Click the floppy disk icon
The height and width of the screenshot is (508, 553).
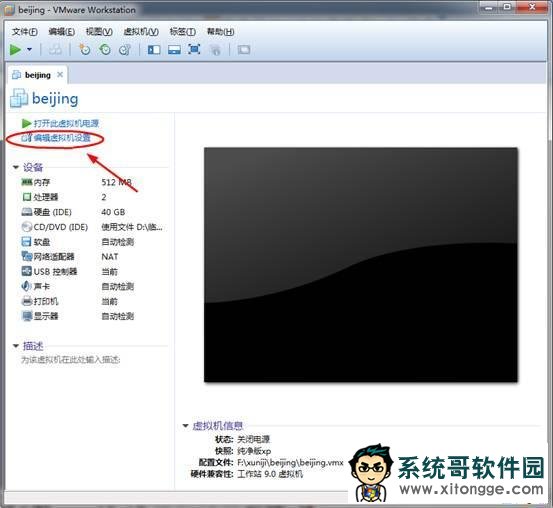27,242
